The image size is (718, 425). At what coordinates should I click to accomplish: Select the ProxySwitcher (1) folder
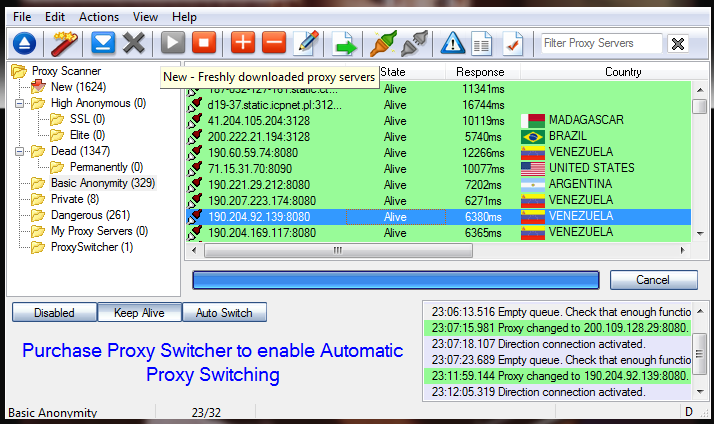click(92, 247)
